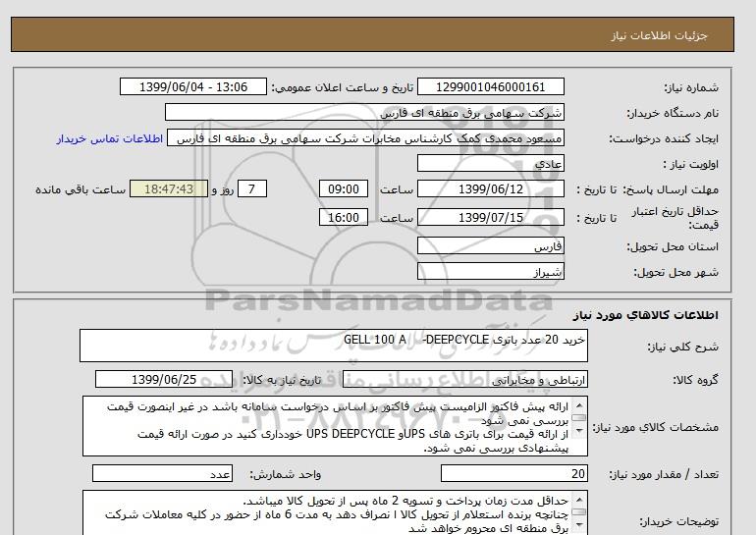756x535 pixels.
Task: Click label تاریخ نیاز به کالا
Action: (282, 380)
